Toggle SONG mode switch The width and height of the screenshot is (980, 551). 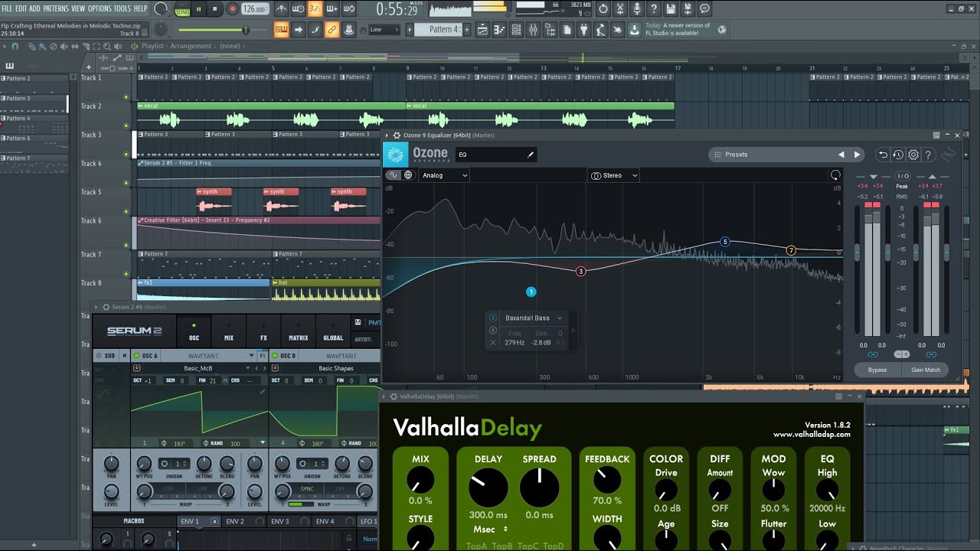click(x=182, y=10)
